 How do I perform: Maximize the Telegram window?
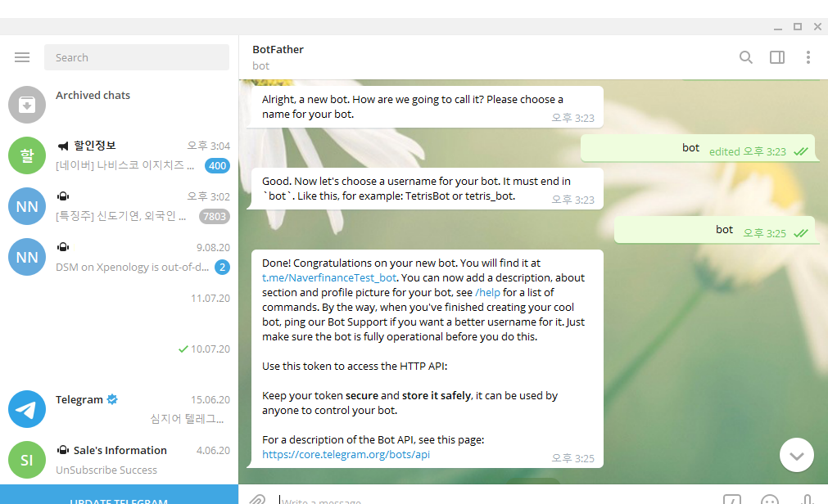[x=798, y=27]
